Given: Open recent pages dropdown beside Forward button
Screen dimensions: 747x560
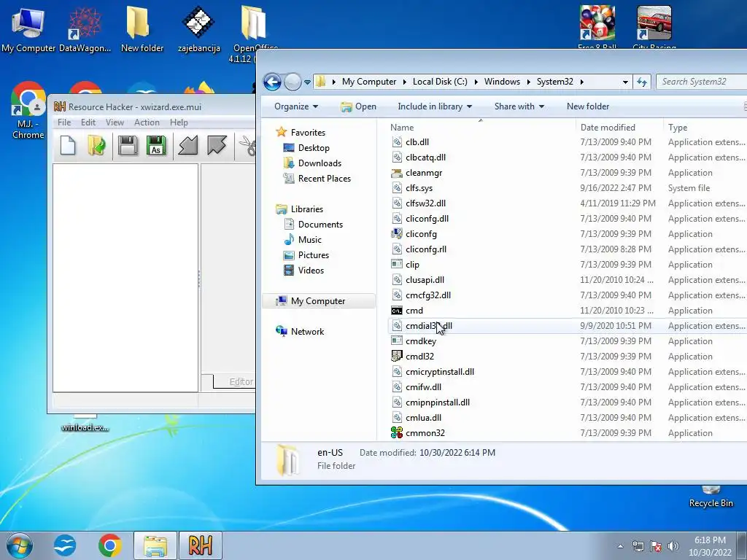Looking at the screenshot, I should (308, 82).
